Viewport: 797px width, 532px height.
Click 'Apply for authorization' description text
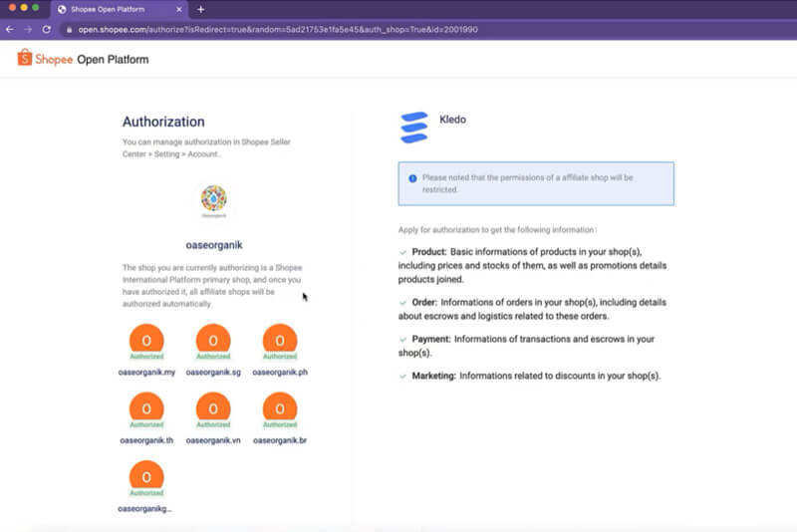tap(497, 230)
